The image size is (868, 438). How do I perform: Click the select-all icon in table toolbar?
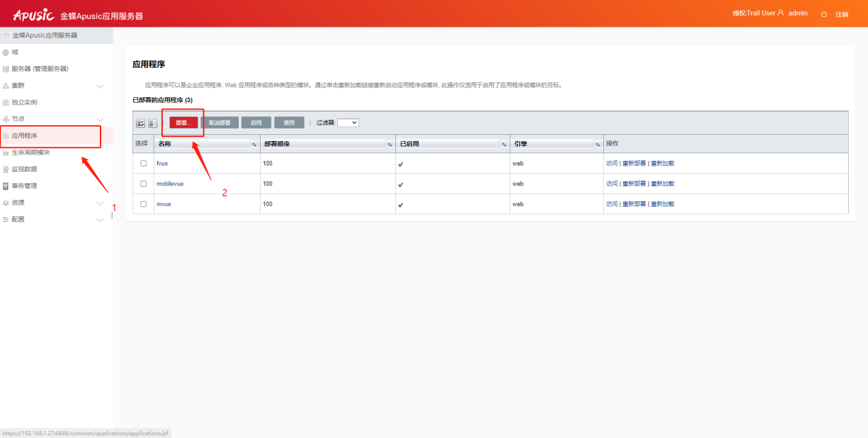(141, 123)
